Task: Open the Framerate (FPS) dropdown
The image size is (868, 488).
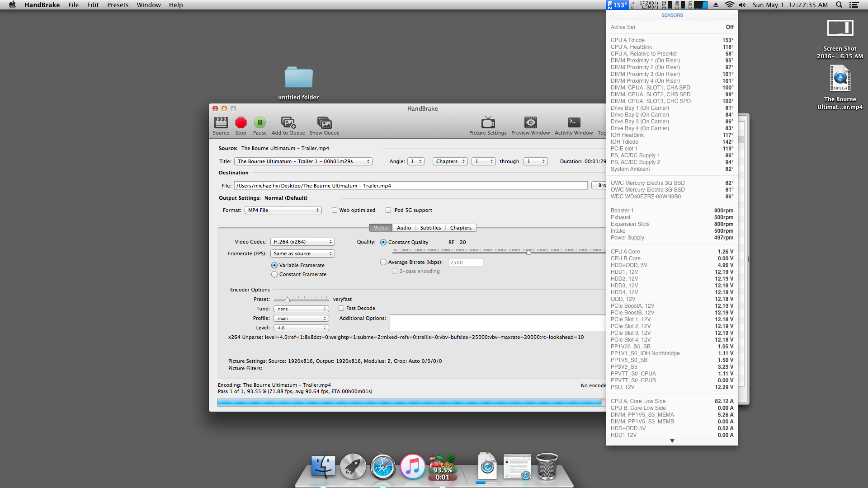Action: point(302,253)
